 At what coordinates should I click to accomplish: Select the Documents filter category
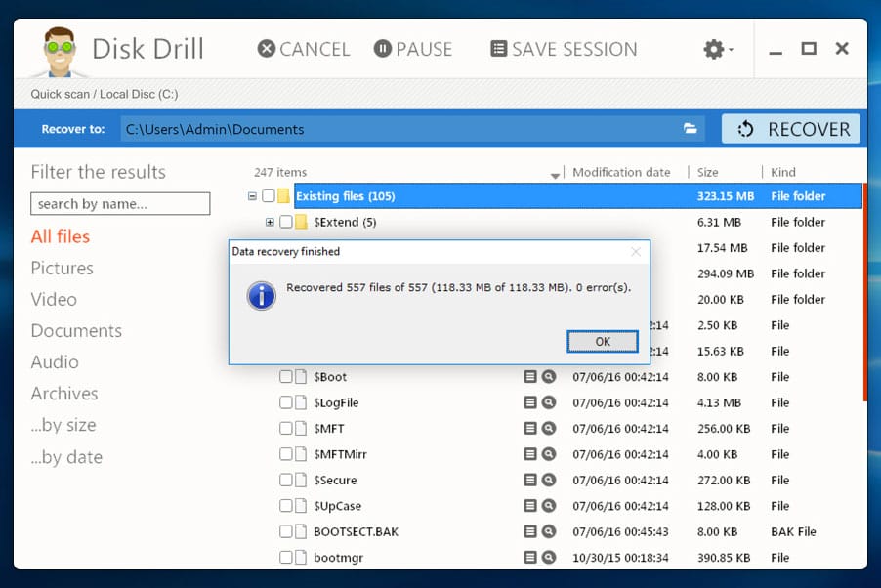[x=76, y=330]
